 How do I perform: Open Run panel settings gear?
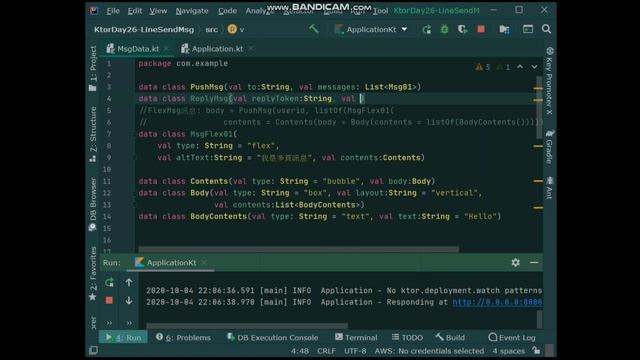pyautogui.click(x=516, y=262)
